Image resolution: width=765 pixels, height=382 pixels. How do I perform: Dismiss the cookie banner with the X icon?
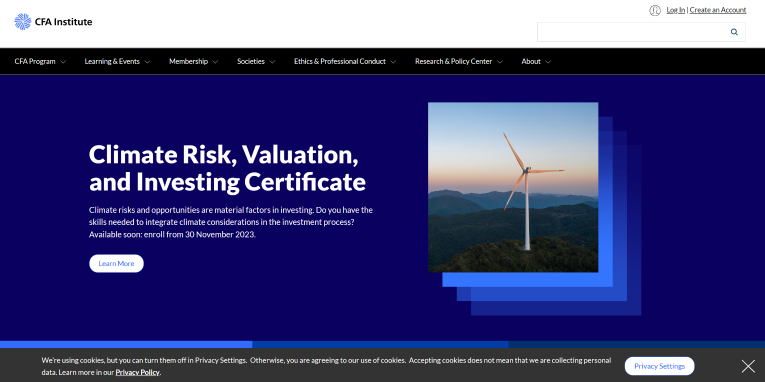(748, 366)
